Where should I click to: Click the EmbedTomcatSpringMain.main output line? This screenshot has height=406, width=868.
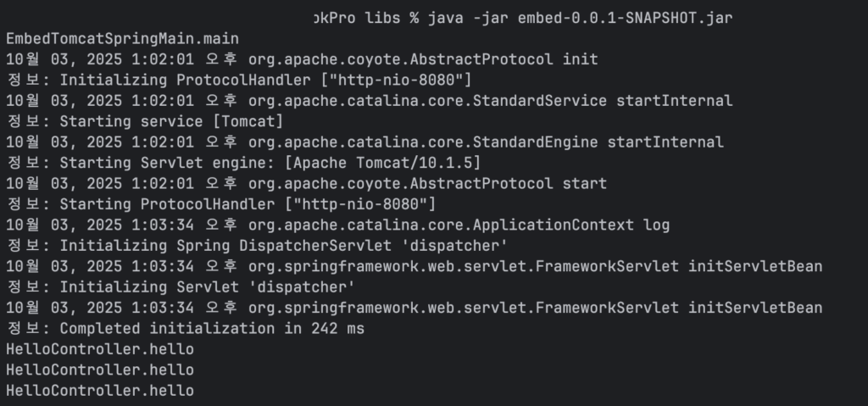122,39
